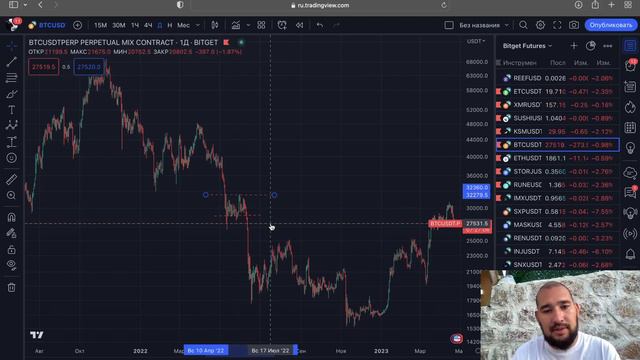Image resolution: width=640 pixels, height=360 pixels.
Task: Add a symbol to the watchlist
Action: (574, 46)
